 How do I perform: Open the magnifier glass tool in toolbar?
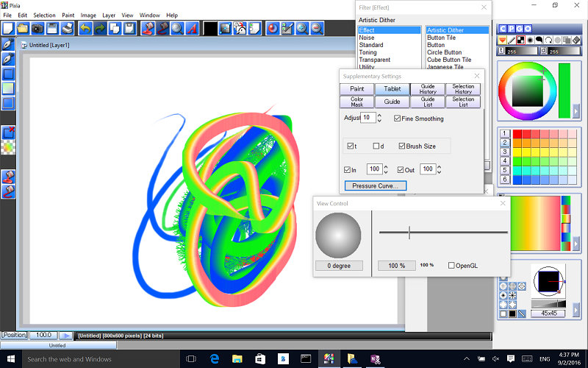(x=177, y=29)
